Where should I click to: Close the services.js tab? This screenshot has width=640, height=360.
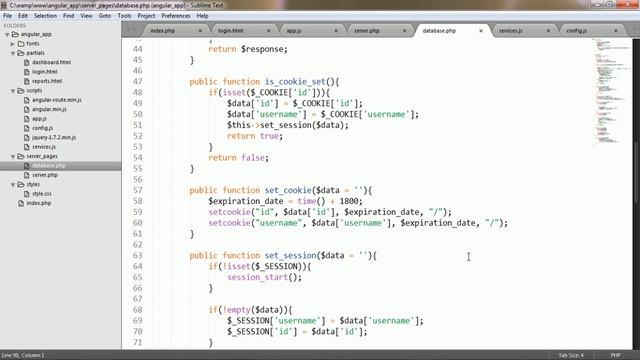coord(548,31)
